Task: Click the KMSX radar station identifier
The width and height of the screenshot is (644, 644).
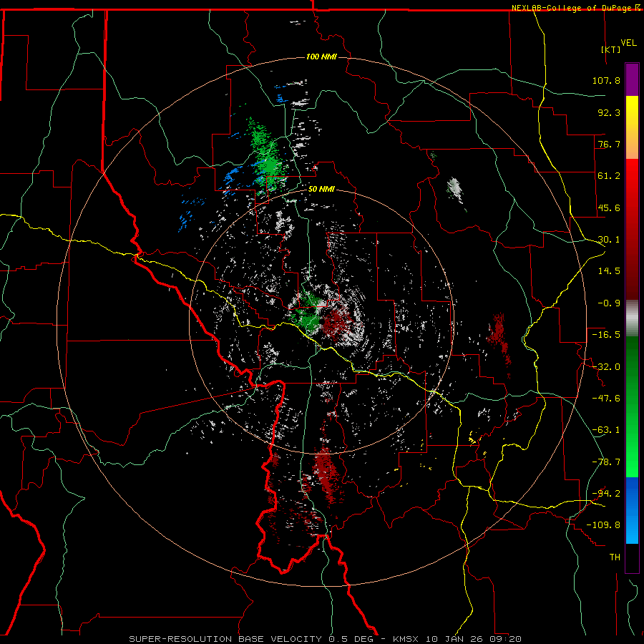Action: click(x=406, y=639)
